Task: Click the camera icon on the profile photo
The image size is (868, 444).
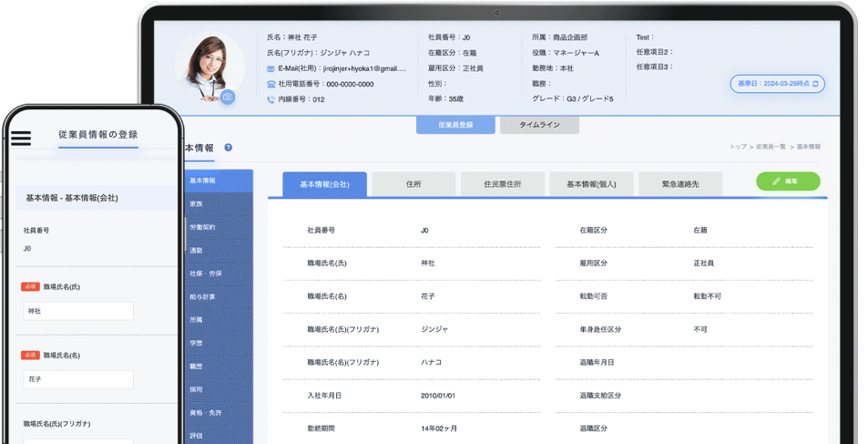Action: click(x=228, y=97)
